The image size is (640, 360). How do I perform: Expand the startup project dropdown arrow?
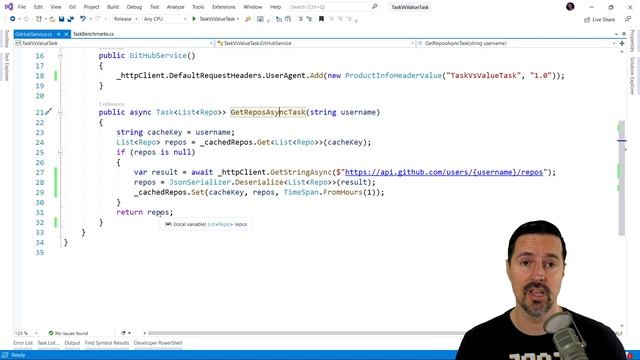click(238, 19)
